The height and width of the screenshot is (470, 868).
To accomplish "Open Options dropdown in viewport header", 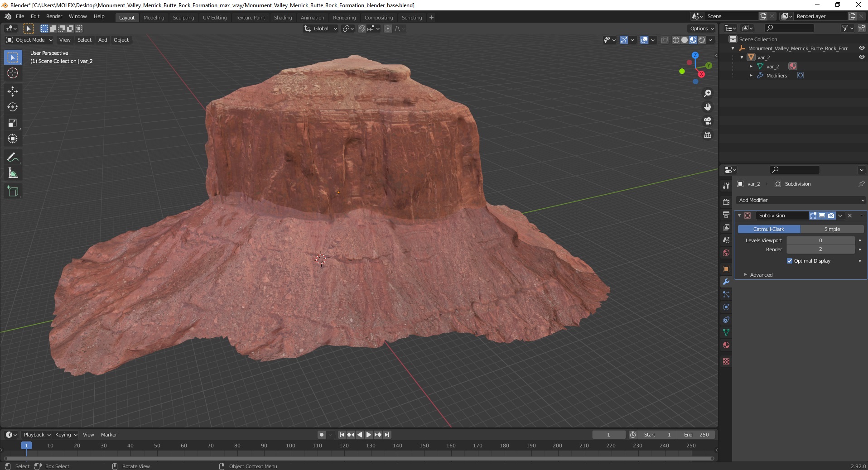I will click(702, 29).
